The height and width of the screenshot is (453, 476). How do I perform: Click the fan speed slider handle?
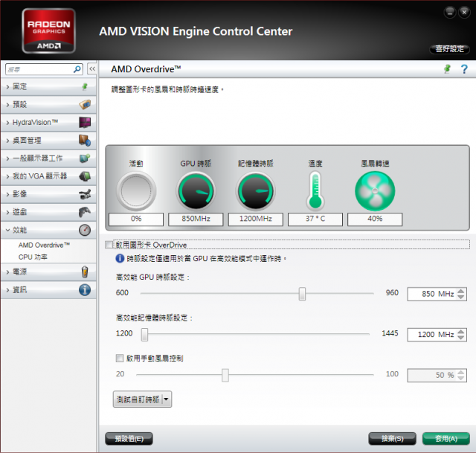225,375
